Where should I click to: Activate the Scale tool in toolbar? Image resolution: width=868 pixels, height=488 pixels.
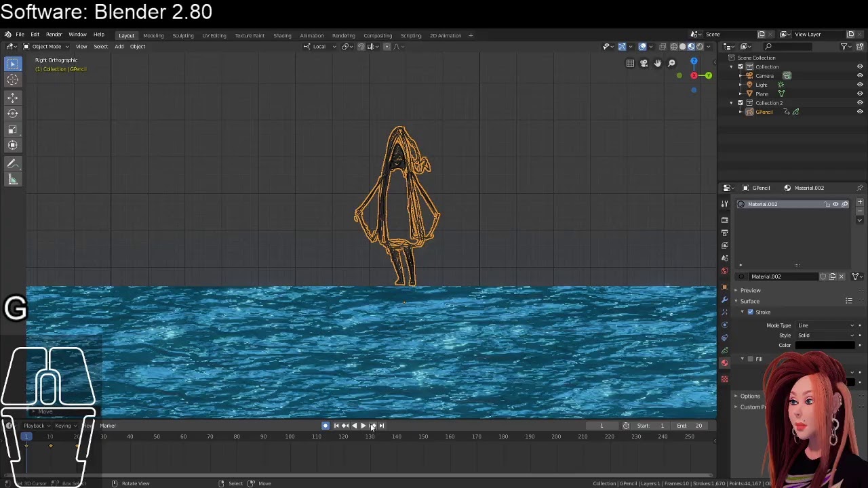pyautogui.click(x=13, y=129)
